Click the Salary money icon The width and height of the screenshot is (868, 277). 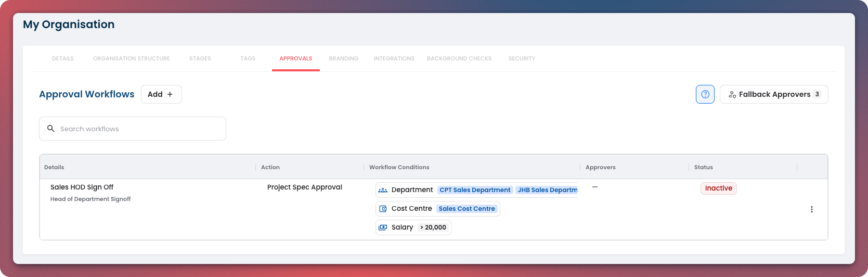pos(383,228)
